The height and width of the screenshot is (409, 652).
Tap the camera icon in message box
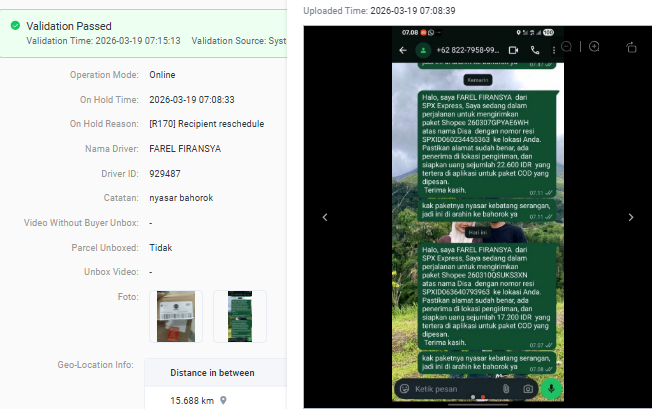tap(528, 389)
